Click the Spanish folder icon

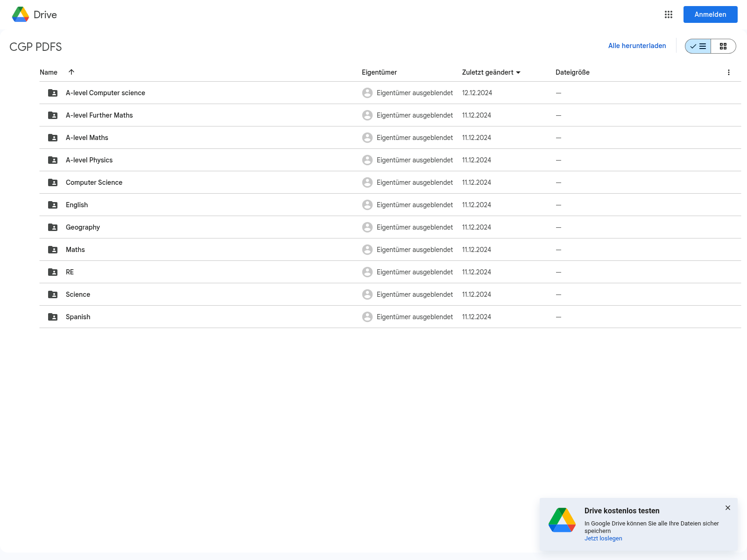pyautogui.click(x=53, y=317)
